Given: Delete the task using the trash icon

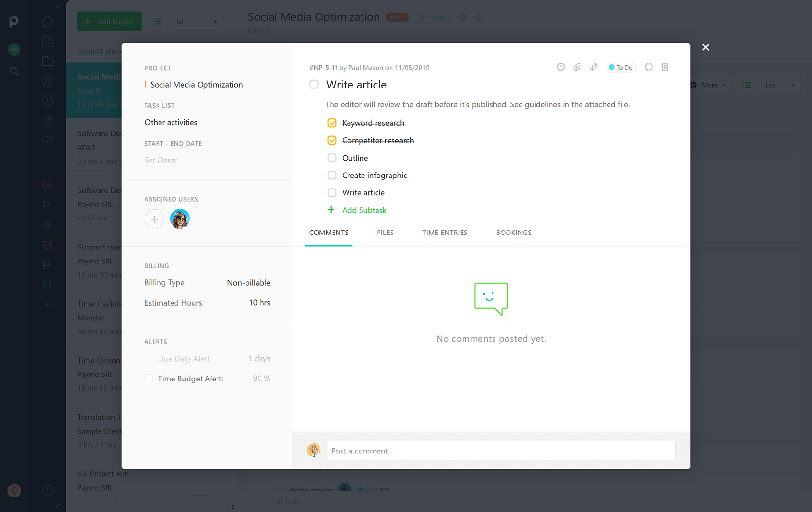Looking at the screenshot, I should coord(665,67).
